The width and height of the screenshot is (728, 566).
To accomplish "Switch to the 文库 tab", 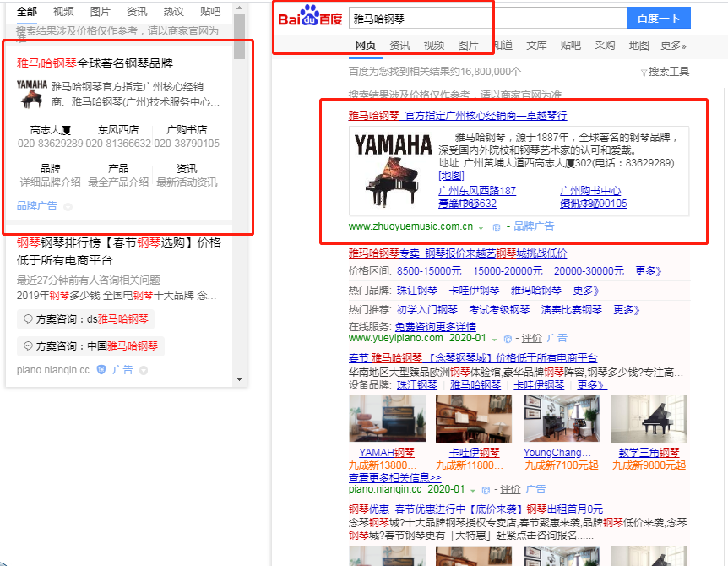I will click(x=536, y=46).
